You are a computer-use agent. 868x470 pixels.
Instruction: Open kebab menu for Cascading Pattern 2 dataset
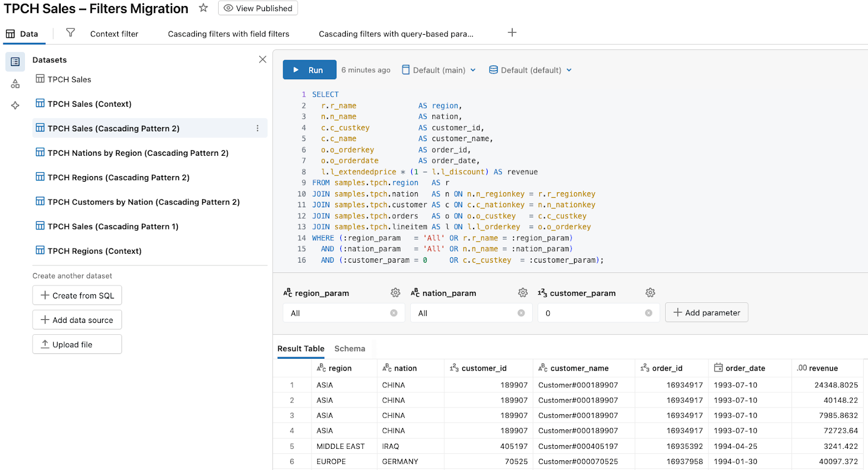(258, 129)
